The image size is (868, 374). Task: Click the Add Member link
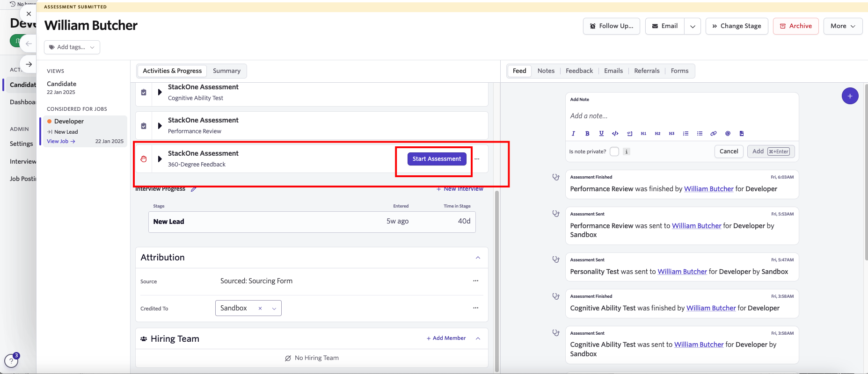tap(446, 338)
